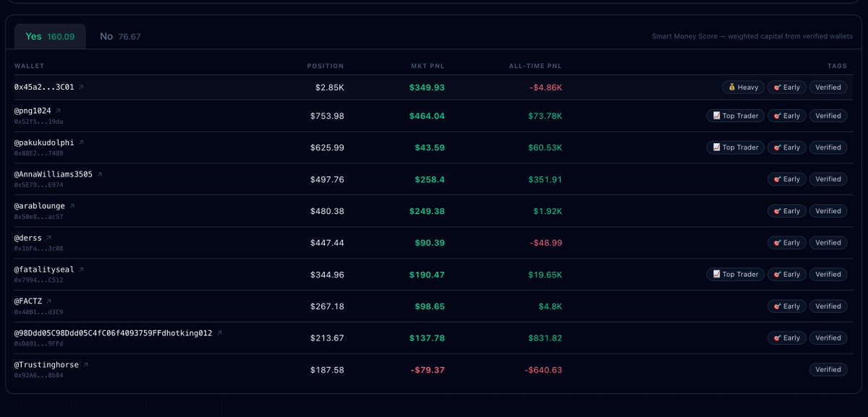Open the @arablounge profile
868x417 pixels.
point(40,206)
